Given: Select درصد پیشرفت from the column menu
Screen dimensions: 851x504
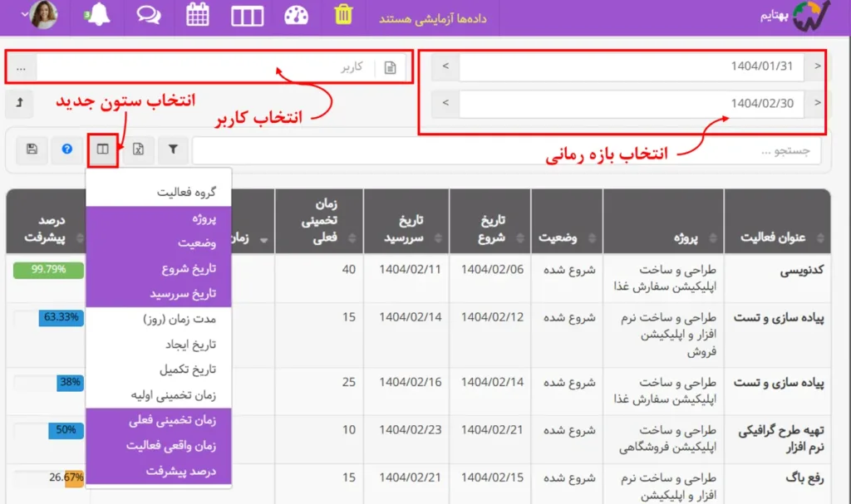Looking at the screenshot, I should pyautogui.click(x=184, y=472).
